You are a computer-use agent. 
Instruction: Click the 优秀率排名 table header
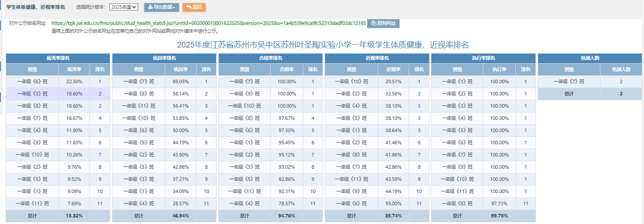[58, 58]
